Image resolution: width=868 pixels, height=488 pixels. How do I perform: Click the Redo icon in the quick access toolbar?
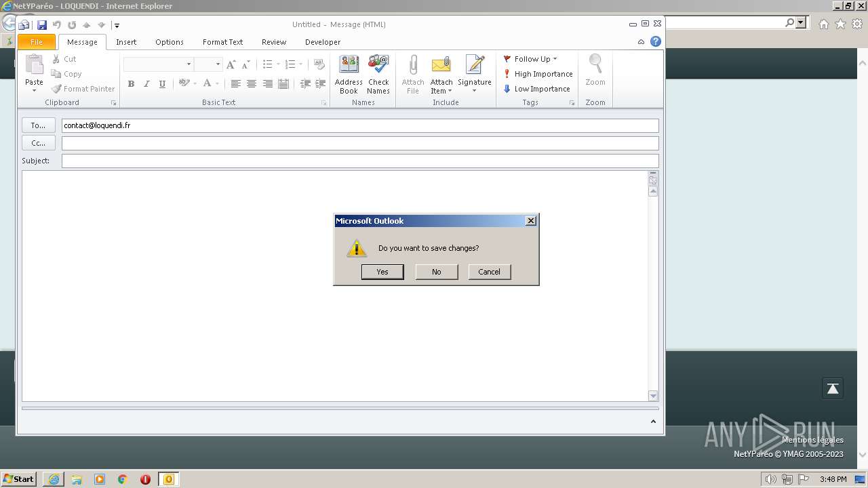[72, 25]
